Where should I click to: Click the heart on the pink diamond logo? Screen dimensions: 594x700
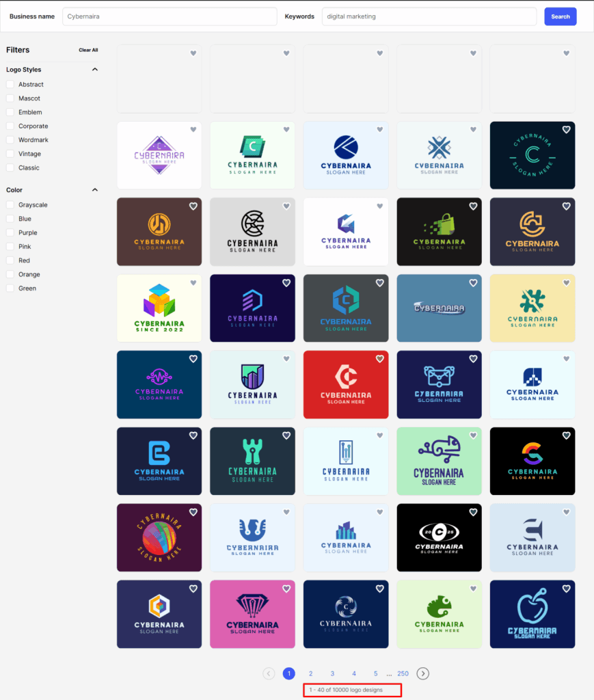[x=286, y=589]
